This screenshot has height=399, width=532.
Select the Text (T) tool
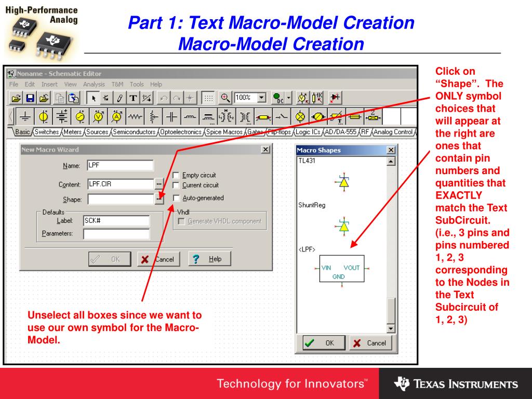click(x=133, y=98)
